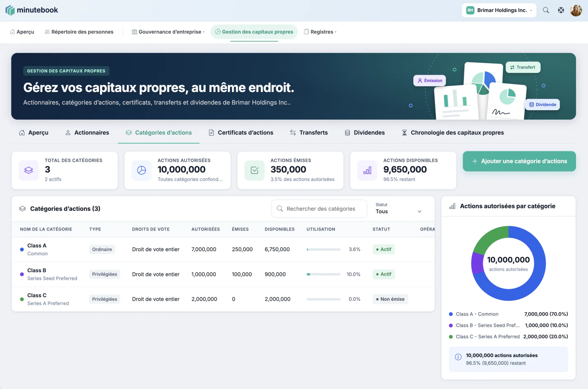Open the Transferts tab
This screenshot has height=389, width=588.
[x=309, y=132]
